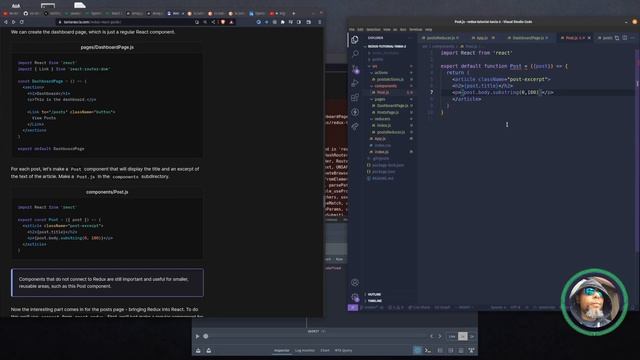Open the Explorer view in VS Code
Image resolution: width=640 pixels, height=360 pixels.
tap(355, 40)
